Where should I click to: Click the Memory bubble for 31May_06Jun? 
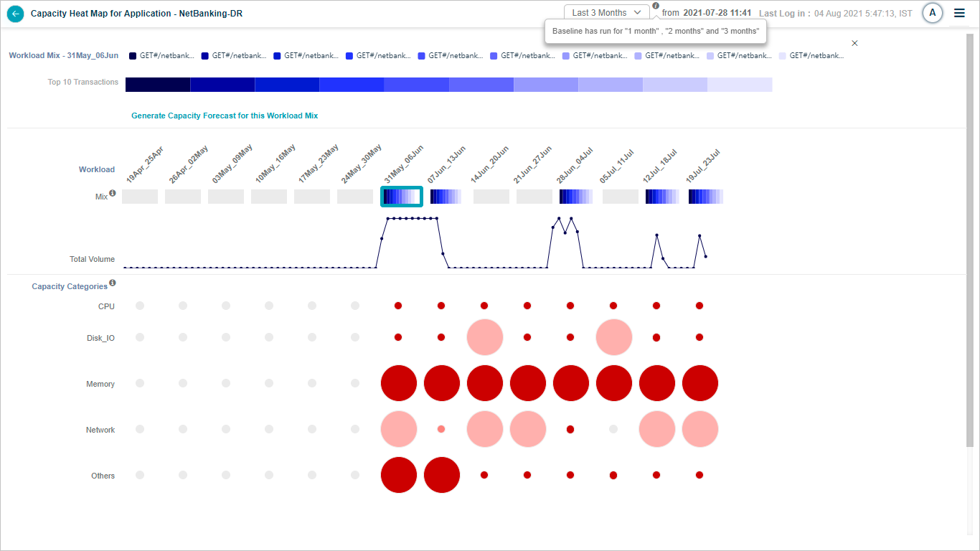399,383
